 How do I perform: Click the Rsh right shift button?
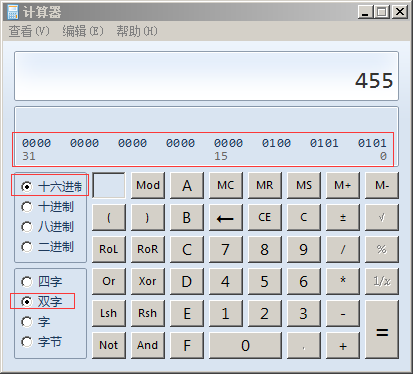click(x=148, y=313)
